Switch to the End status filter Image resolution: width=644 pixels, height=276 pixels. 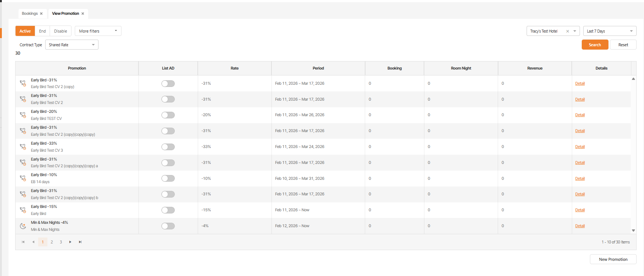[42, 31]
